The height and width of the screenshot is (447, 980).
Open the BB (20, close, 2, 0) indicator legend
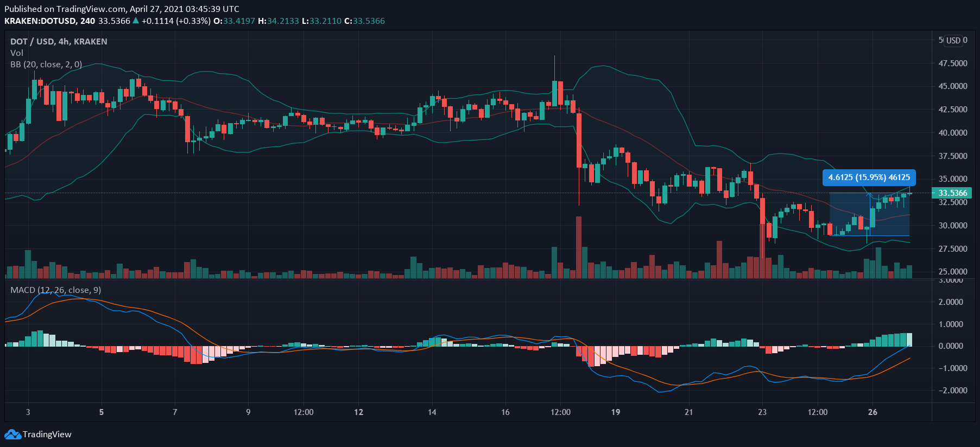pos(46,64)
